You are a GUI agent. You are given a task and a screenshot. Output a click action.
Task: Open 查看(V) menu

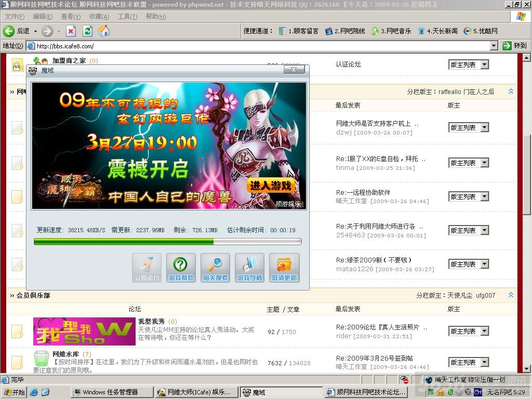pyautogui.click(x=71, y=17)
